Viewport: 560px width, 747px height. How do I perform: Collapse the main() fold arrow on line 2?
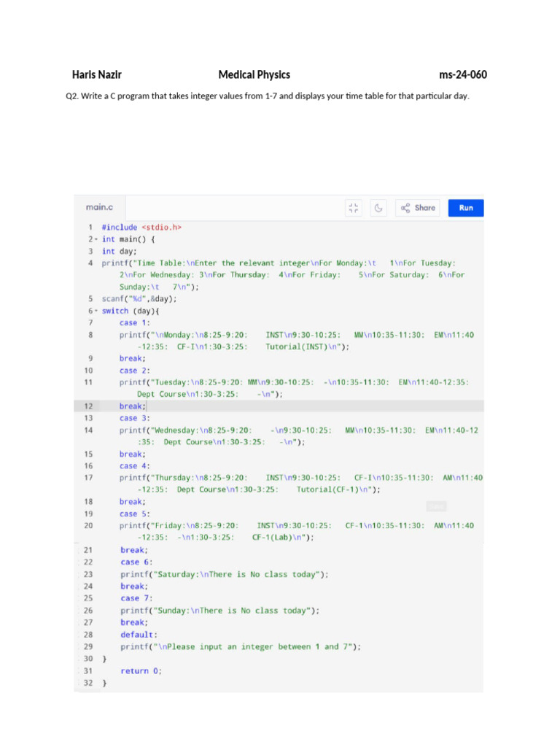[x=96, y=239]
